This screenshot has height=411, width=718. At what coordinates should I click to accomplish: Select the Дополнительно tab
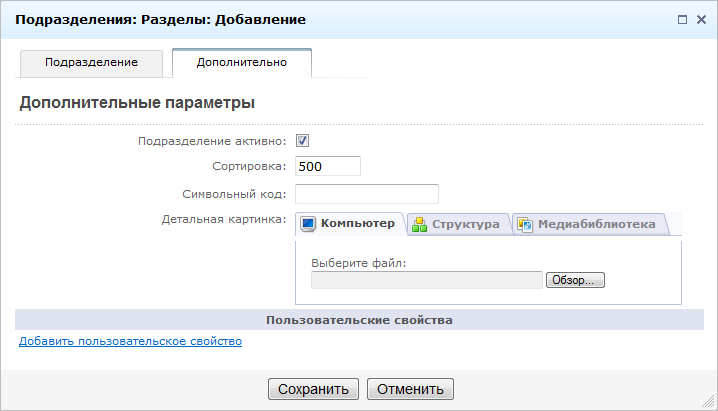(242, 62)
